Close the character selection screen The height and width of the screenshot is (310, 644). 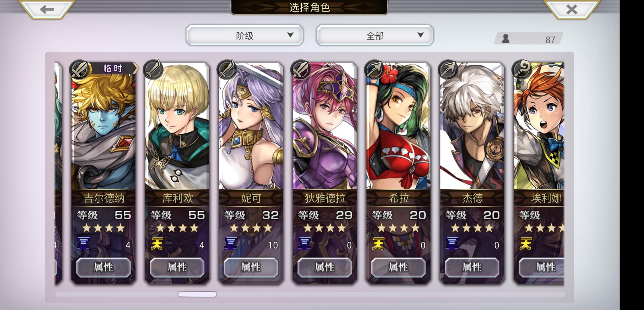click(571, 9)
